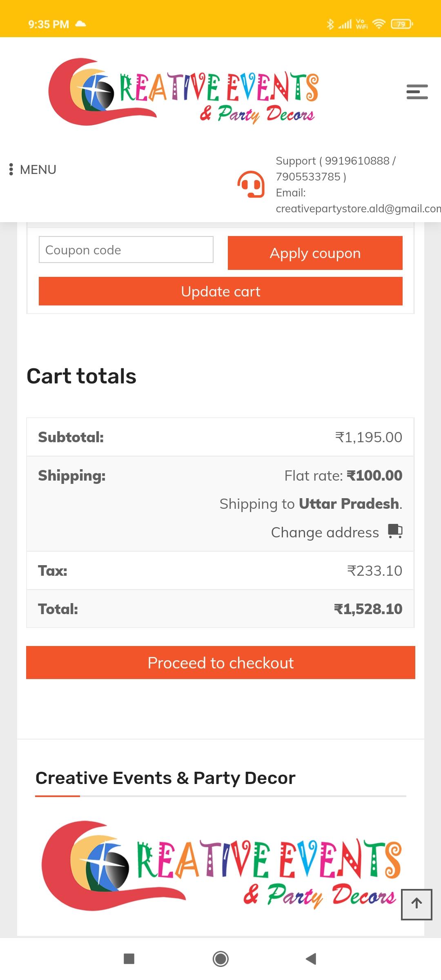The image size is (441, 980).
Task: Open the hamburger menu icon
Action: tap(417, 92)
